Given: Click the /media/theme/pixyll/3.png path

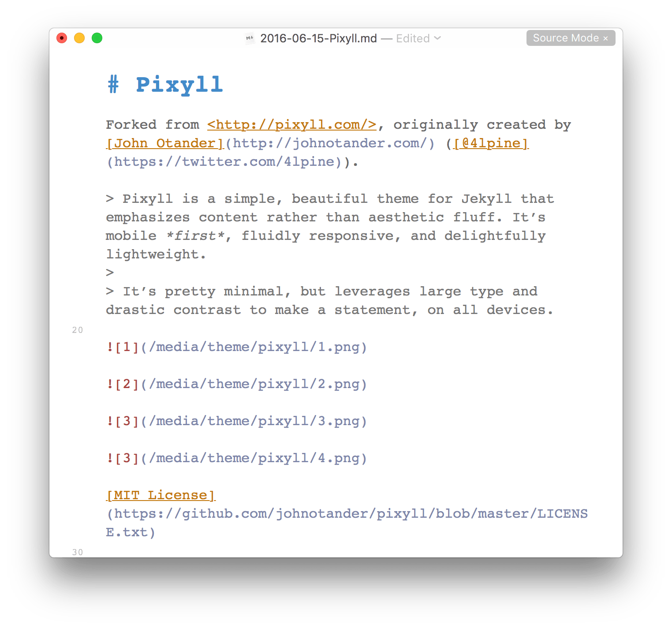Looking at the screenshot, I should coord(254,421).
